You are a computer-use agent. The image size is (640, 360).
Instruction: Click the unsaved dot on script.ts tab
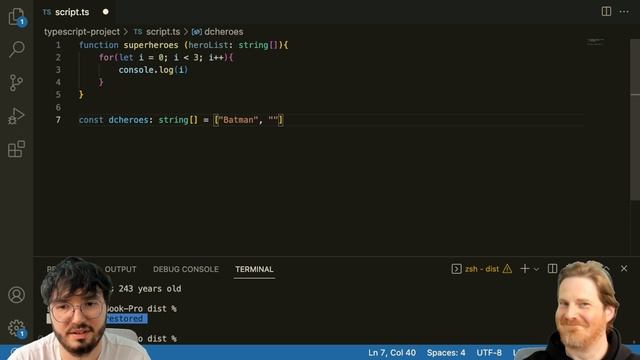[x=106, y=12]
